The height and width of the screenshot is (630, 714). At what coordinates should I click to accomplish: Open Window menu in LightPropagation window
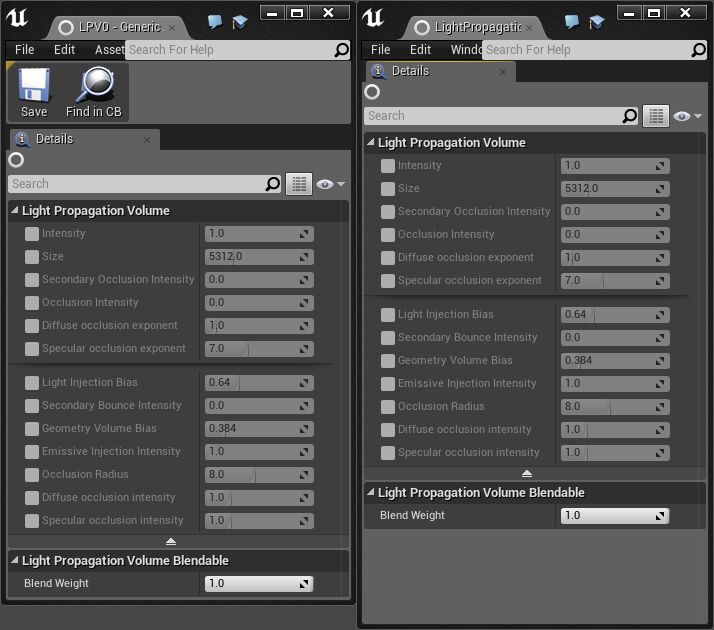(x=466, y=50)
